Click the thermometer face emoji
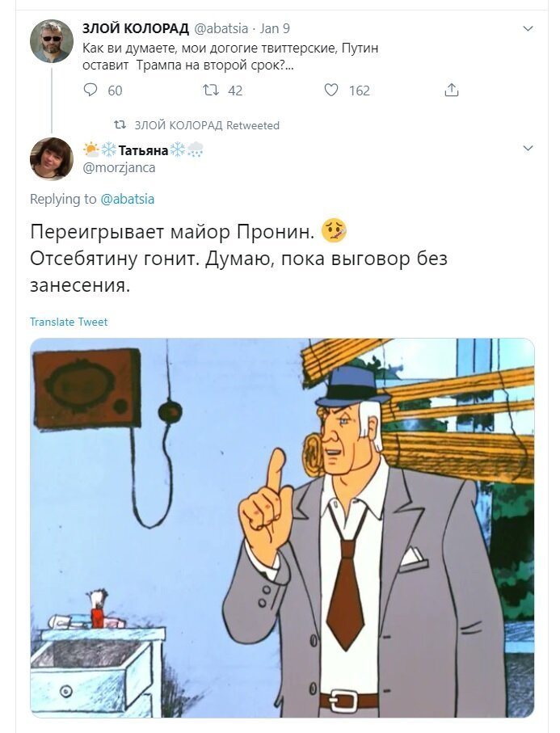Image resolution: width=560 pixels, height=733 pixels. (335, 231)
